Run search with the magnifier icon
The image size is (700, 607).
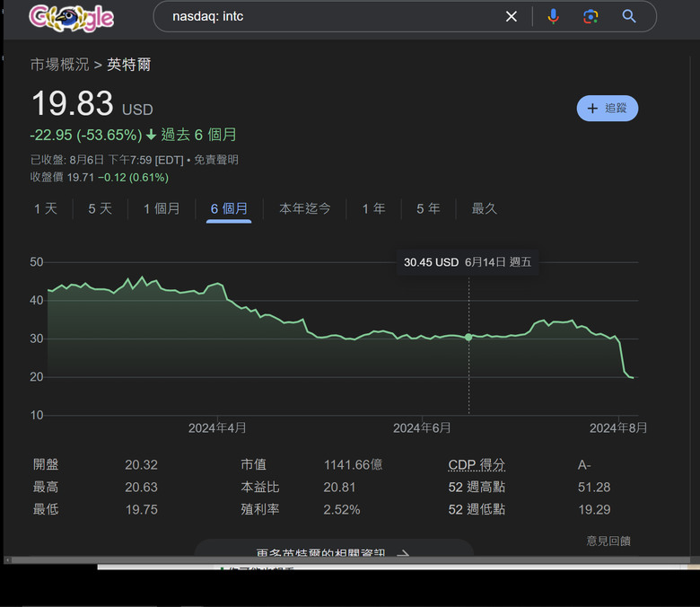628,16
